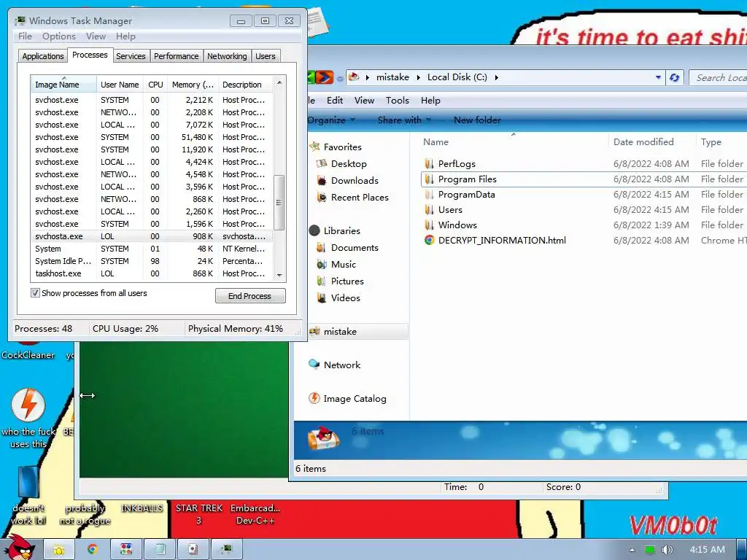Expand breadcrumb arrow after 'mistake'
This screenshot has width=747, height=560.
418,77
